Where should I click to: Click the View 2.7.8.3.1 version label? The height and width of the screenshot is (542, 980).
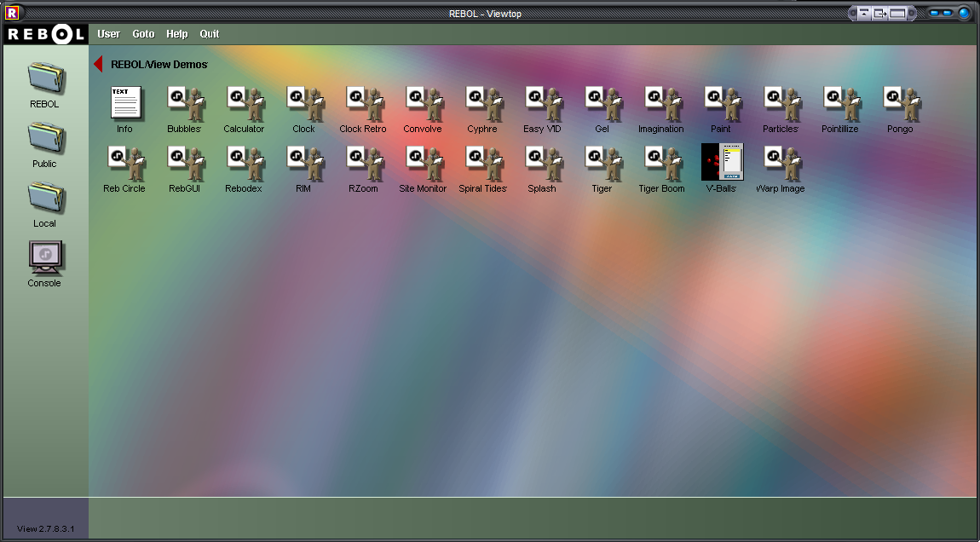coord(45,529)
